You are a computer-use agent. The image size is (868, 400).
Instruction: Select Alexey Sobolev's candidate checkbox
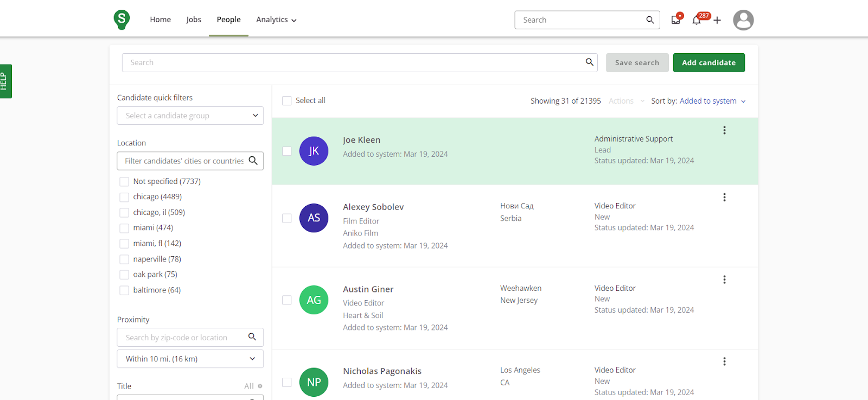(x=287, y=218)
